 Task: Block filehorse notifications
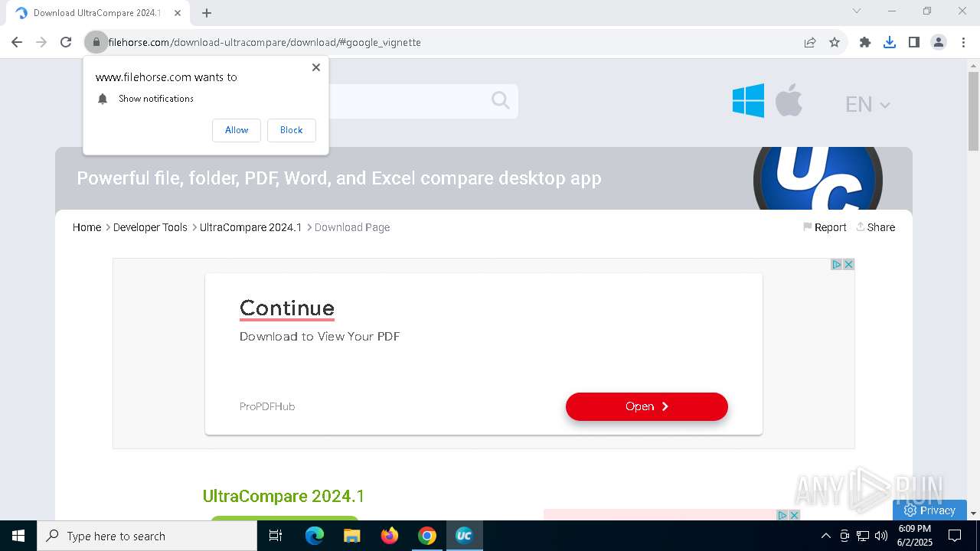click(291, 130)
